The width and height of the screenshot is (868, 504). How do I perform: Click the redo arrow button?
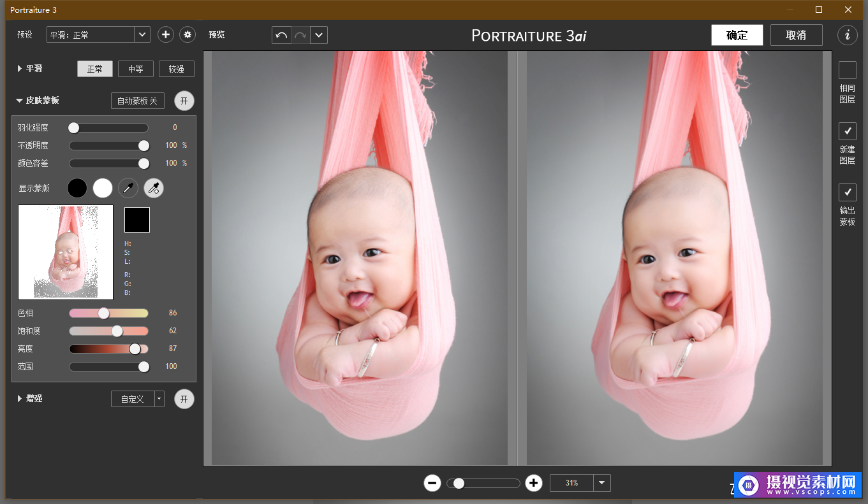[x=300, y=35]
